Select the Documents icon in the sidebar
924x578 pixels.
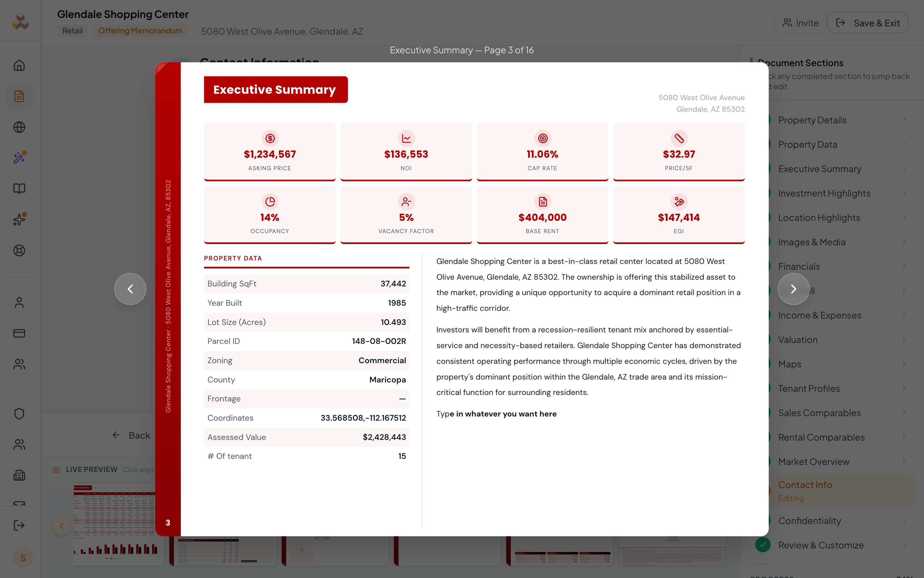coord(19,96)
